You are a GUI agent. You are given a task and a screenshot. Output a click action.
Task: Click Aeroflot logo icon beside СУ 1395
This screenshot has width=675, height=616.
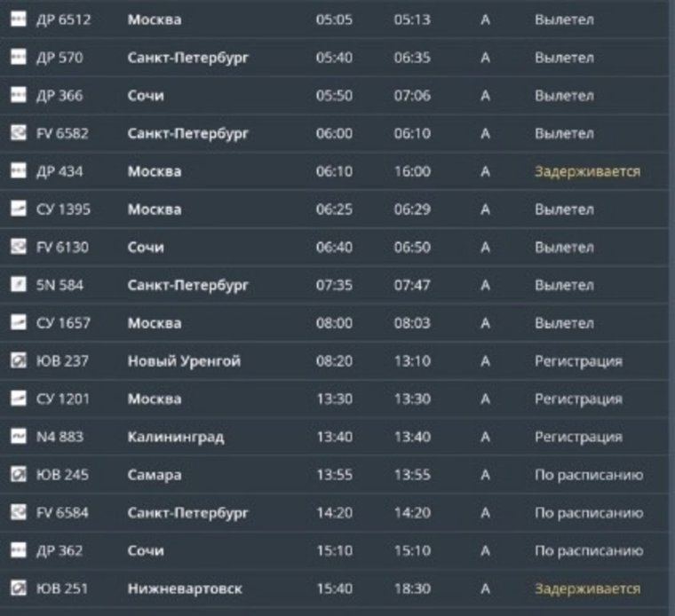coord(18,209)
